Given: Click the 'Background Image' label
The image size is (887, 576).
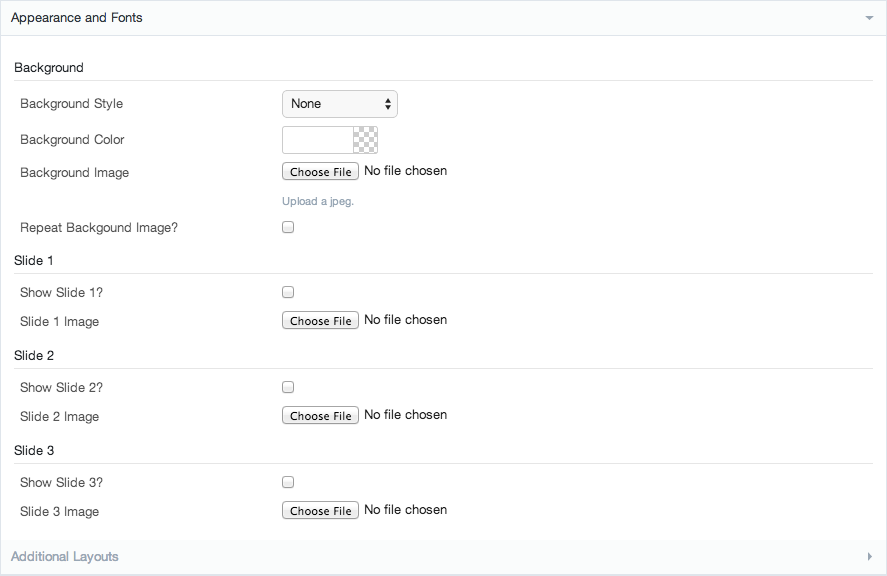Looking at the screenshot, I should [x=75, y=173].
